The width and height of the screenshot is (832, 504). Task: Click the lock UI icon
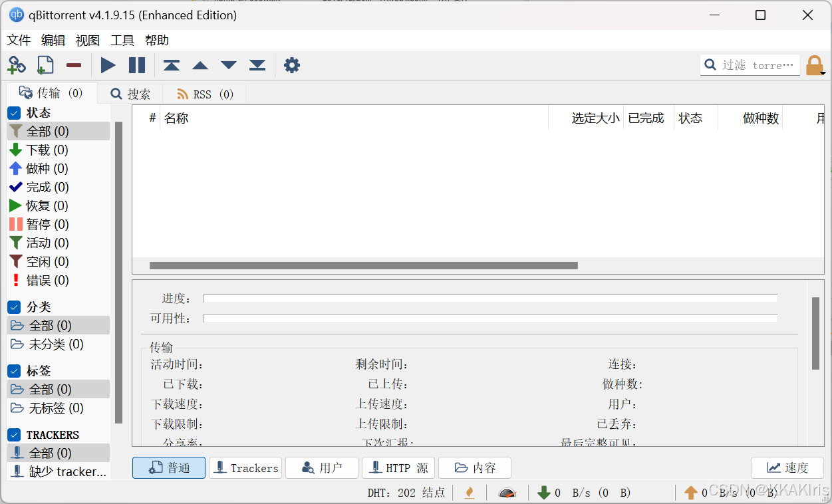[x=814, y=65]
